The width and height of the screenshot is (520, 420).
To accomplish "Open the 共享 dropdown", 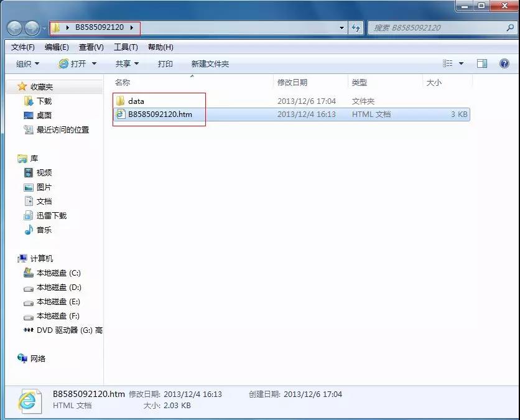I will click(x=127, y=63).
